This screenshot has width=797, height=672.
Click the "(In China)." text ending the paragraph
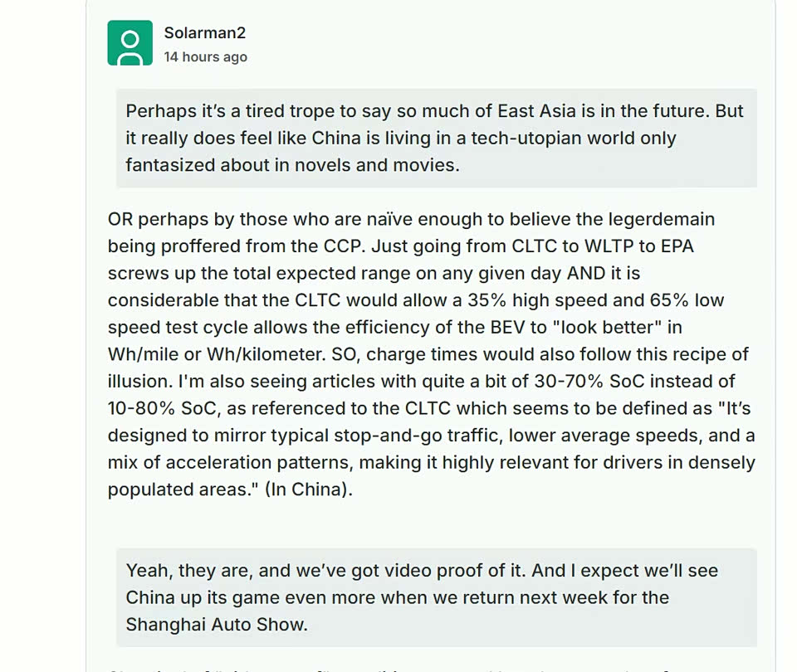pyautogui.click(x=309, y=489)
